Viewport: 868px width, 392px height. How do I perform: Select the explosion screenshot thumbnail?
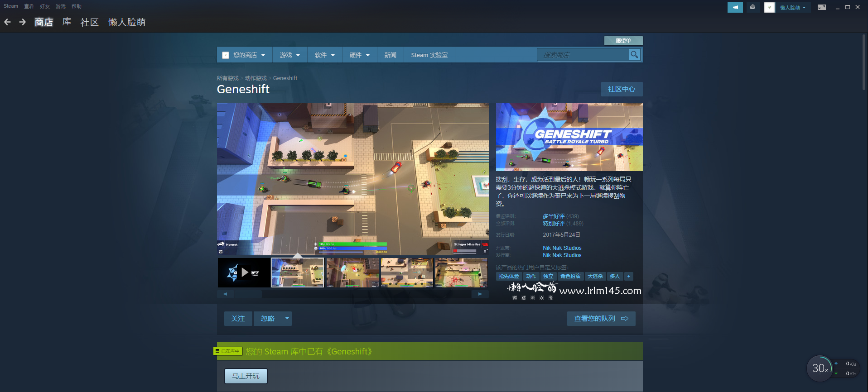(352, 272)
